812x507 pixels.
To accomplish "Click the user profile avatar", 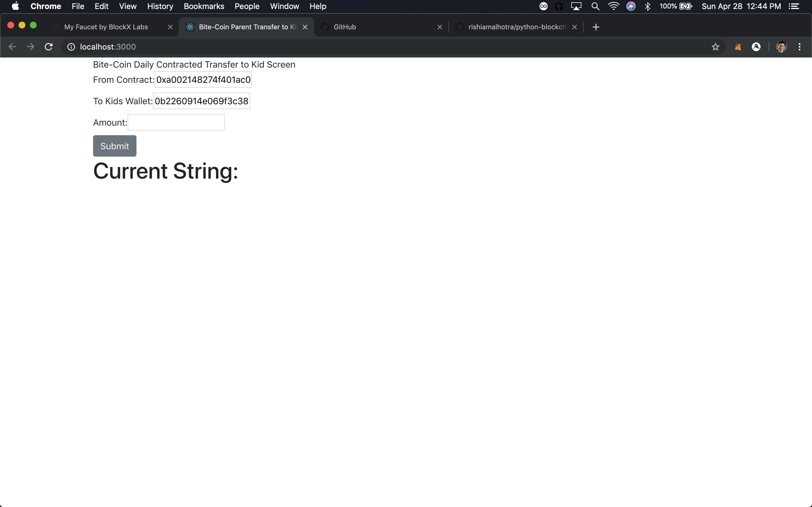I will (781, 47).
